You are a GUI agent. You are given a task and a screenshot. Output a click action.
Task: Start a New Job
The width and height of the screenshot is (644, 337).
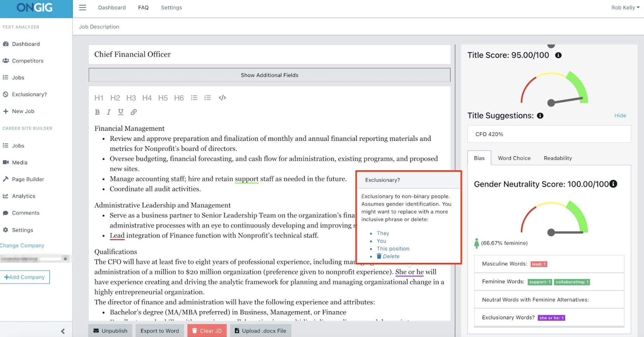point(23,111)
